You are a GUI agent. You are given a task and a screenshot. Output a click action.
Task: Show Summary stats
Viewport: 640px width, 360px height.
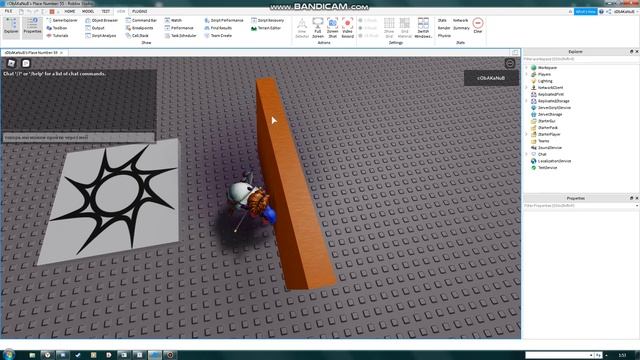pyautogui.click(x=461, y=28)
